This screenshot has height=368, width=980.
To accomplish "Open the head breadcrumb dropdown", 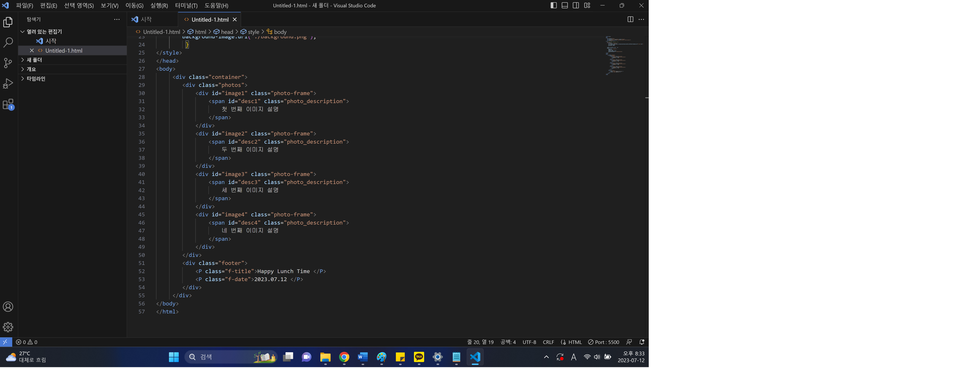I will click(x=223, y=32).
